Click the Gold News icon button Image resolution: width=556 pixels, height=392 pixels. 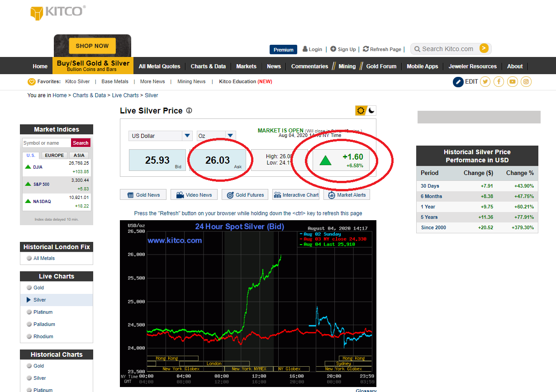click(130, 195)
